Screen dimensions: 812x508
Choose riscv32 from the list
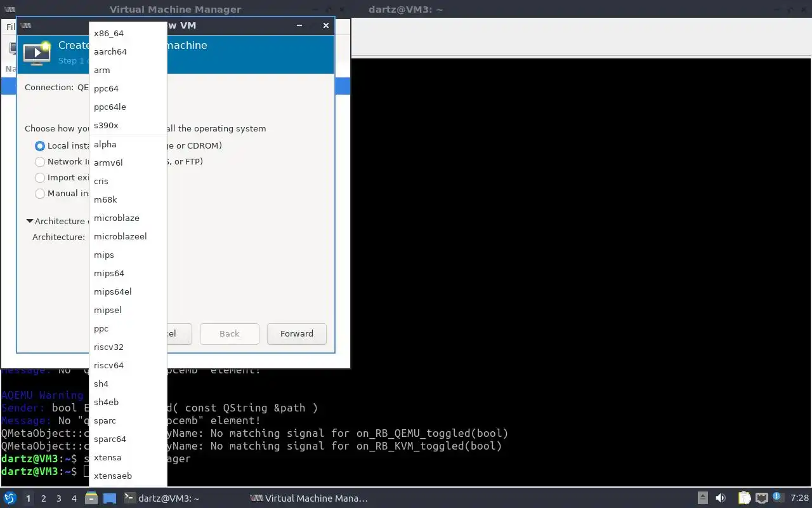(x=128, y=347)
